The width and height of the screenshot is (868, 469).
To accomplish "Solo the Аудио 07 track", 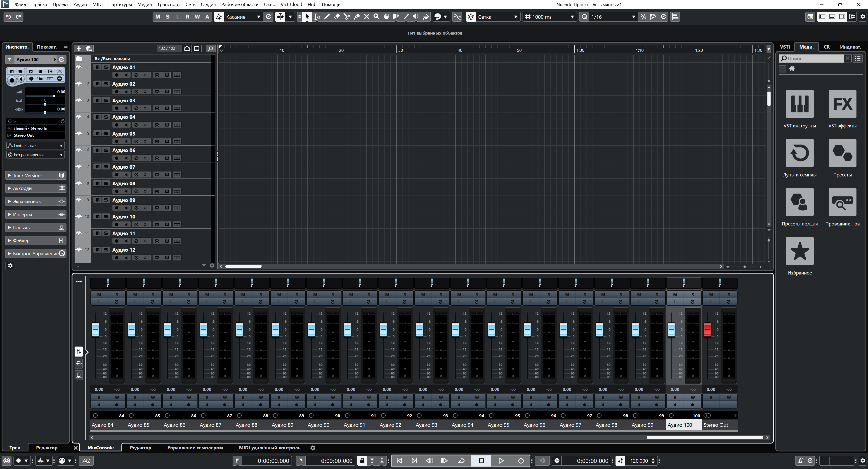I will (106, 167).
